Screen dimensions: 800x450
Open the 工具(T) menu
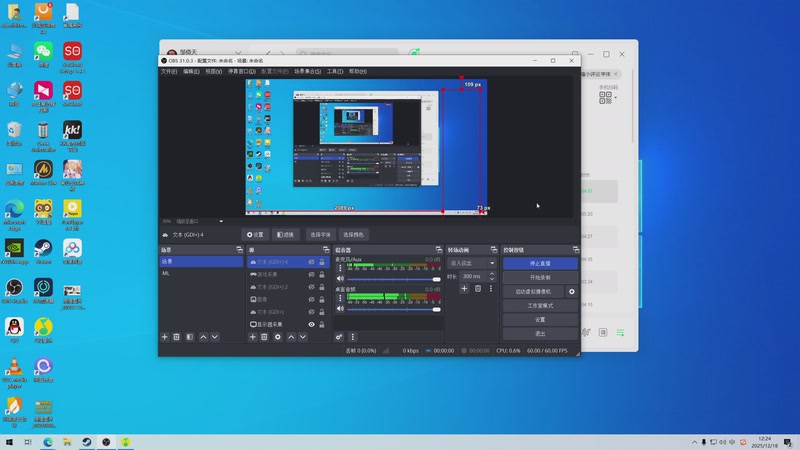(x=335, y=71)
